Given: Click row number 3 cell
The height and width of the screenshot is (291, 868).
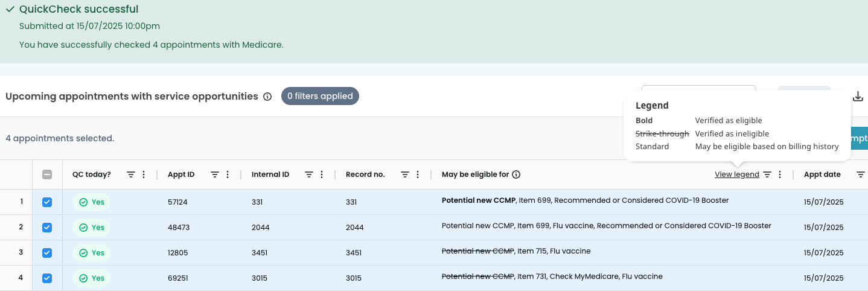Looking at the screenshot, I should click(x=21, y=252).
